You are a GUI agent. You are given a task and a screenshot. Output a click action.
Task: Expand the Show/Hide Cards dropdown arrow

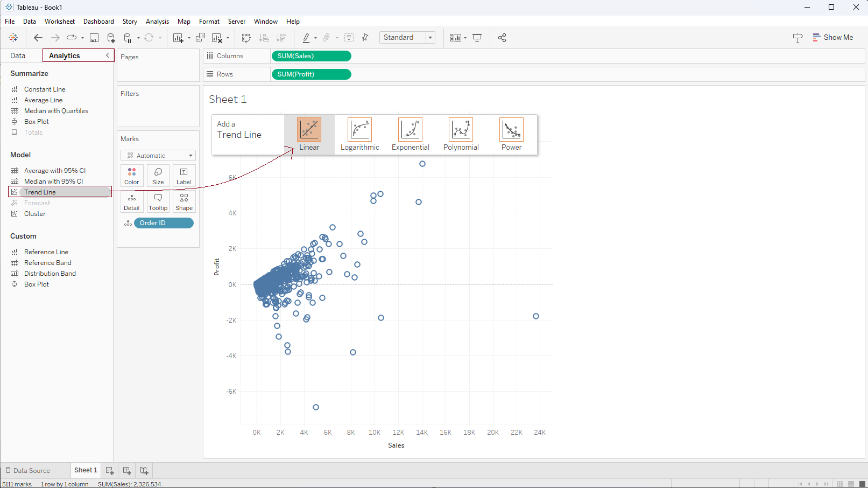point(465,38)
